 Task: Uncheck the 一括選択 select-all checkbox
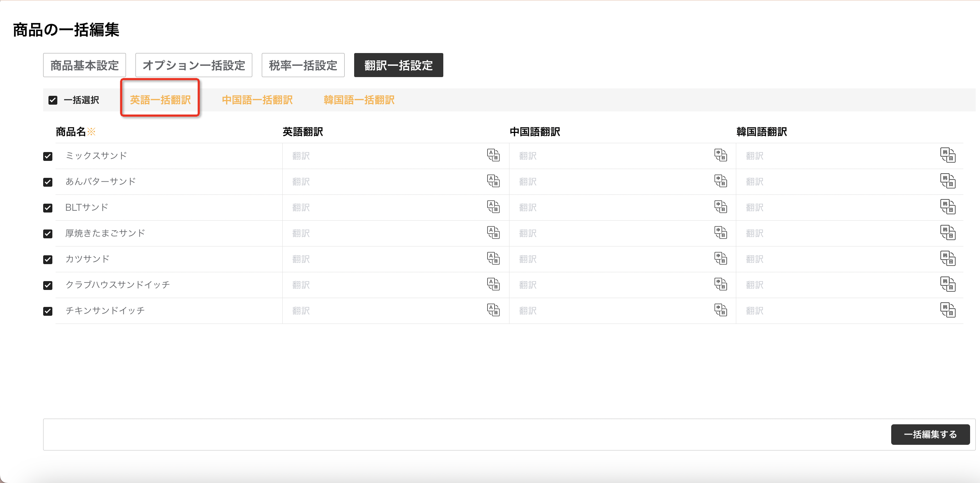53,100
